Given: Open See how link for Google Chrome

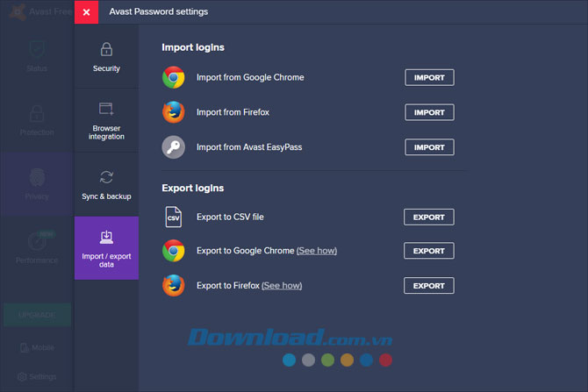Looking at the screenshot, I should coord(317,251).
